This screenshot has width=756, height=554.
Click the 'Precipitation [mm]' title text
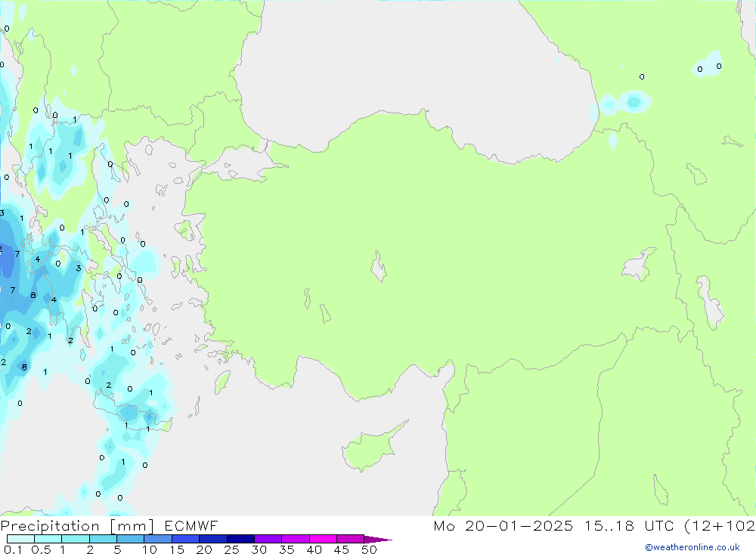tap(77, 526)
